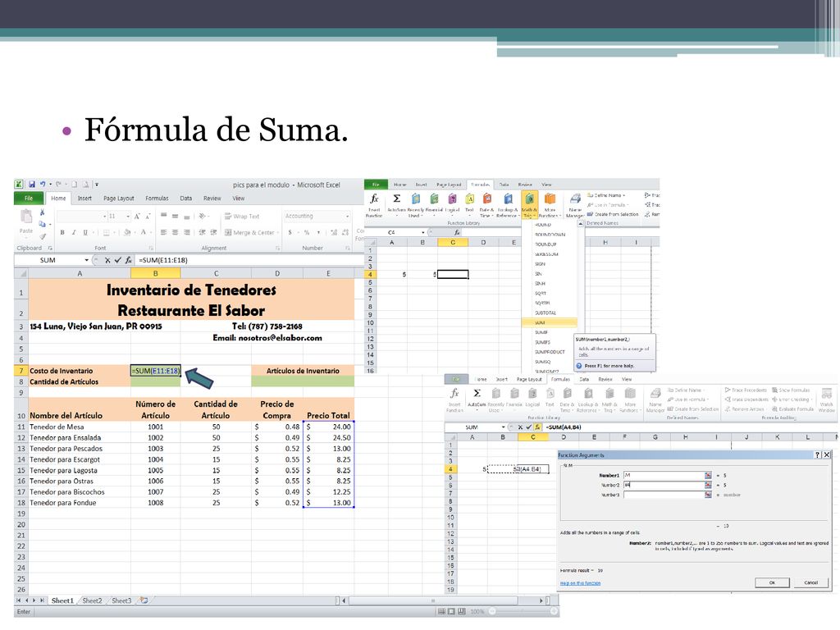This screenshot has height=630, width=840.
Task: Click the Font Color letter A icon
Action: (x=143, y=232)
